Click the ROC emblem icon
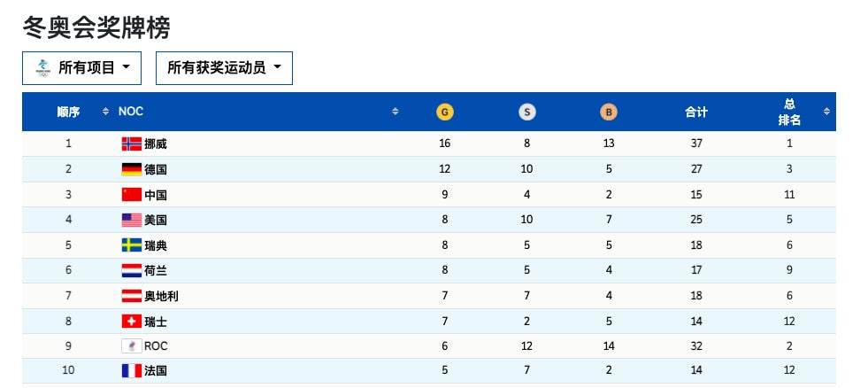868x388 pixels. [131, 346]
